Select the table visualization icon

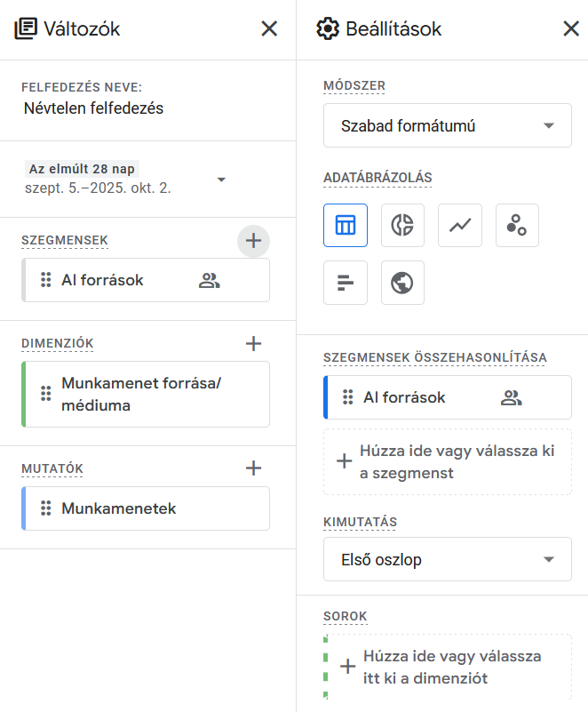tap(346, 225)
